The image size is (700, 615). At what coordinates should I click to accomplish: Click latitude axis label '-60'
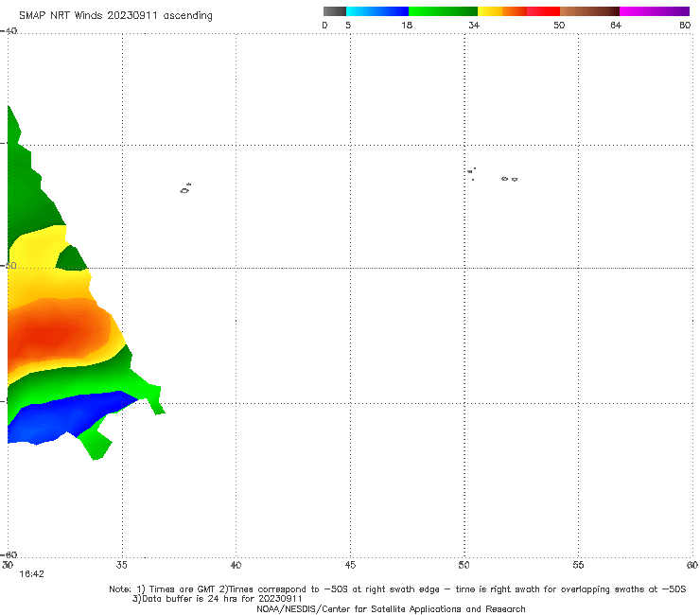[9, 554]
